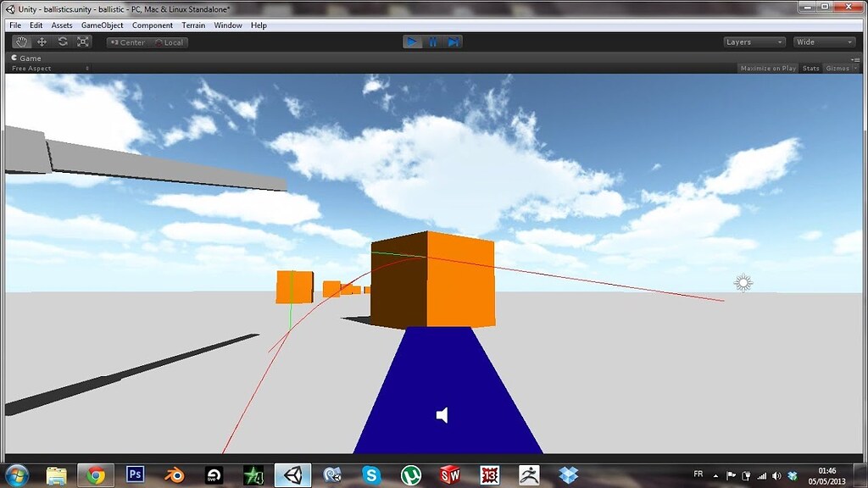Select the Scale tool
868x488 pixels.
[83, 41]
